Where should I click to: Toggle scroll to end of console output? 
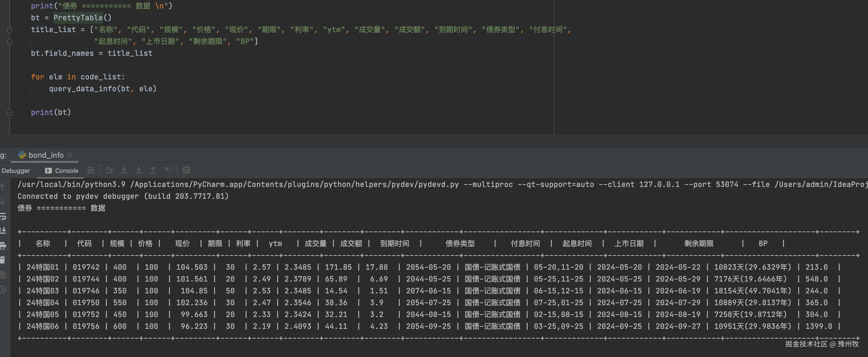tap(3, 231)
